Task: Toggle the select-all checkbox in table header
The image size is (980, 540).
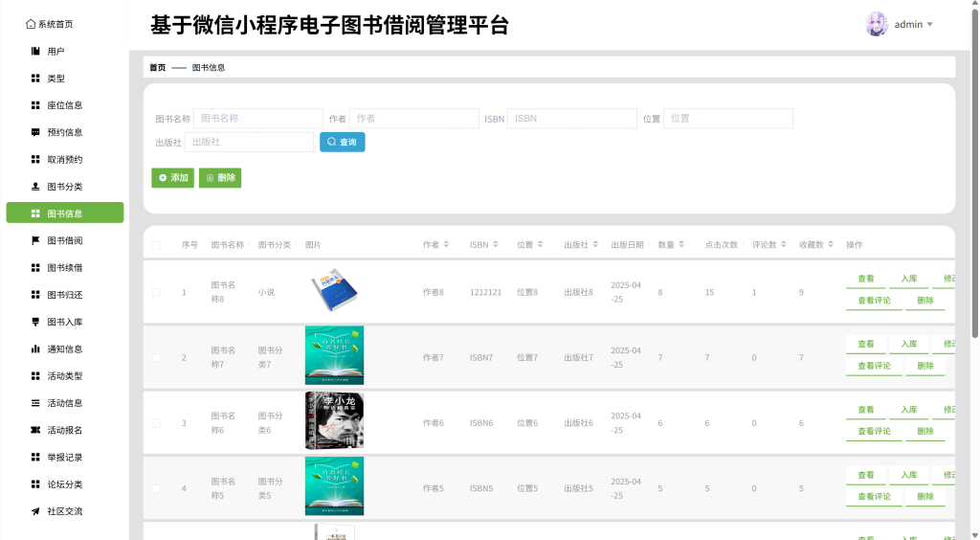Action: [x=156, y=245]
